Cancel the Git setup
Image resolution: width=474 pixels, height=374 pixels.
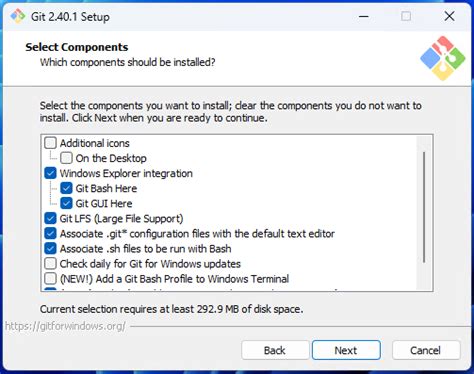[426, 350]
